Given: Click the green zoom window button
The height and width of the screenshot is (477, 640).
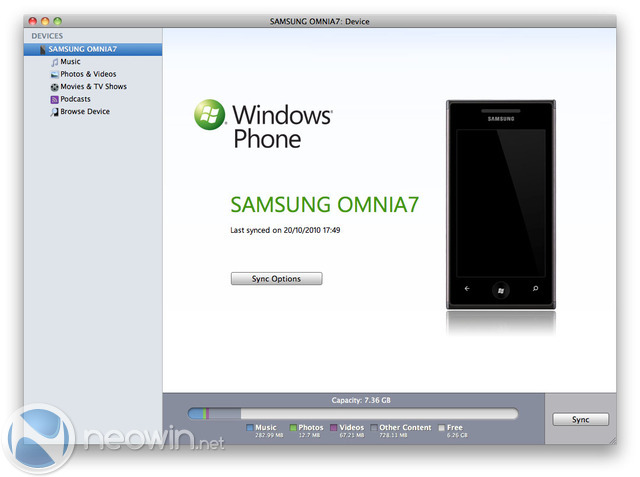Looking at the screenshot, I should (x=58, y=20).
